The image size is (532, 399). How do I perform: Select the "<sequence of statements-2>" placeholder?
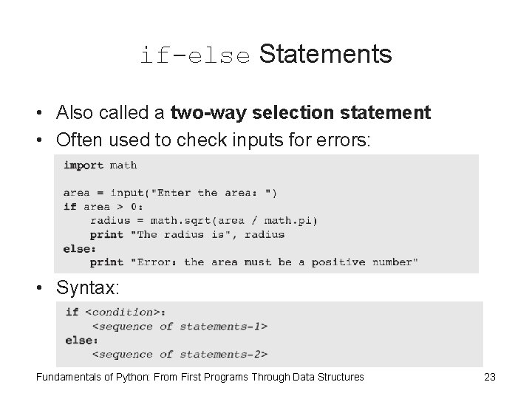(180, 354)
